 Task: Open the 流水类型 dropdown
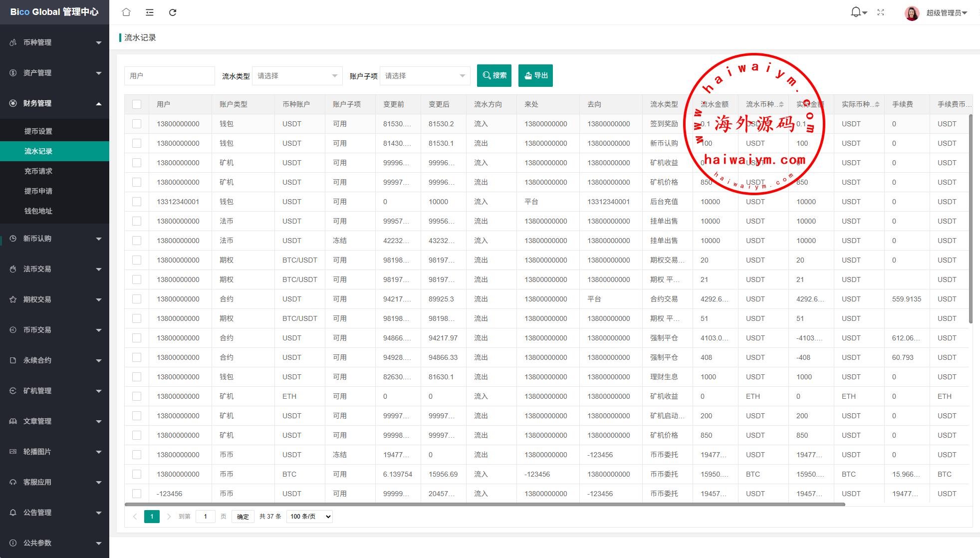[297, 76]
